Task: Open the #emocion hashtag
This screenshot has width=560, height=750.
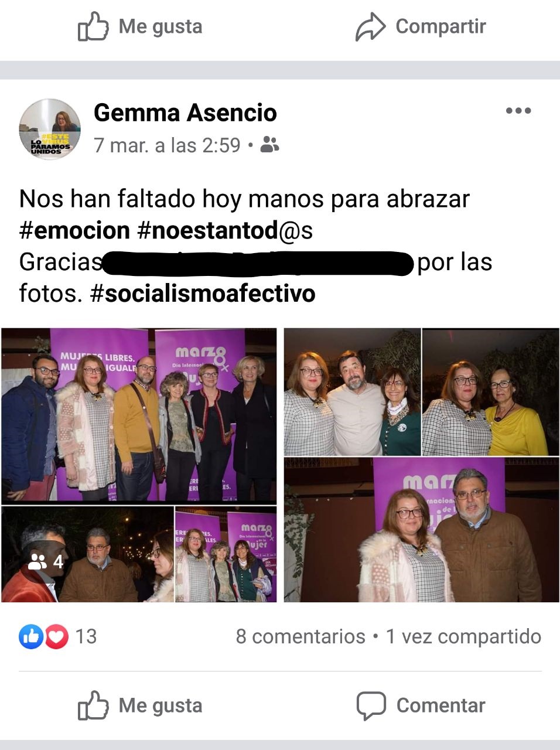Action: [74, 230]
